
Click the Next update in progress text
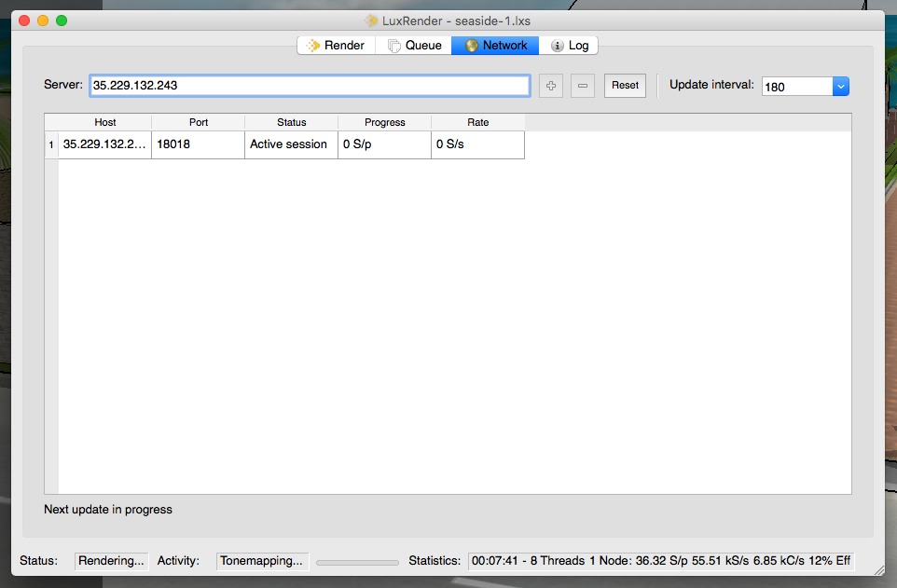click(x=108, y=509)
